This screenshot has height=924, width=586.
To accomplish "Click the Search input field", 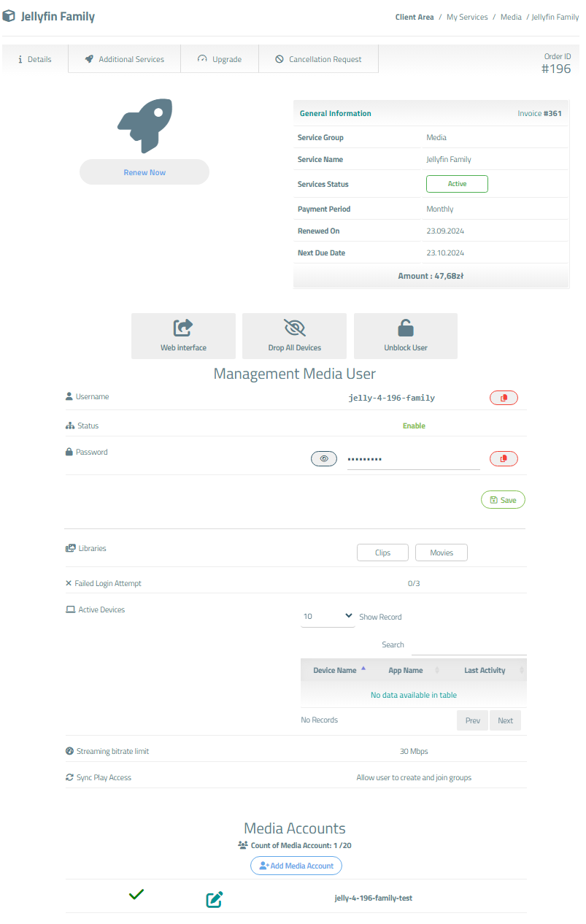I will [469, 645].
